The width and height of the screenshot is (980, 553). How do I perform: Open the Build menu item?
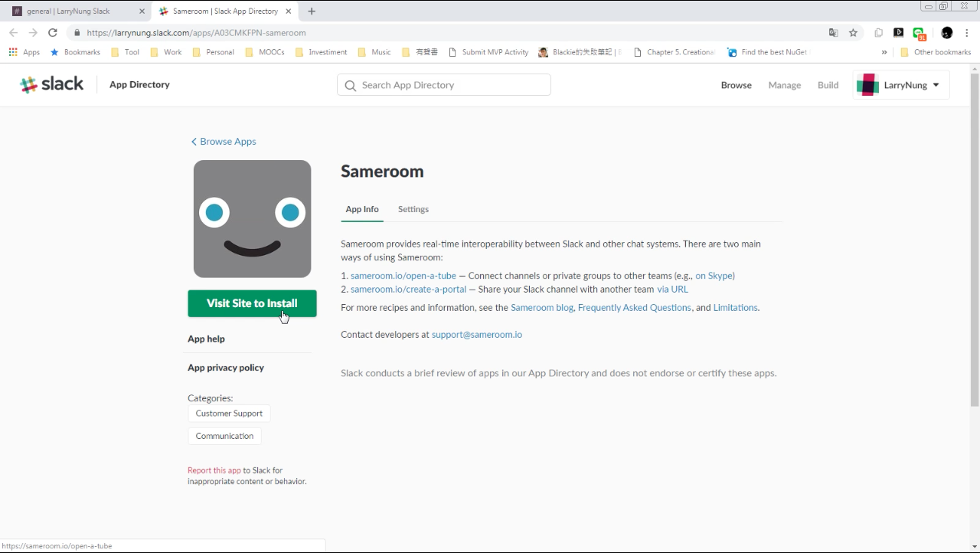pyautogui.click(x=828, y=85)
